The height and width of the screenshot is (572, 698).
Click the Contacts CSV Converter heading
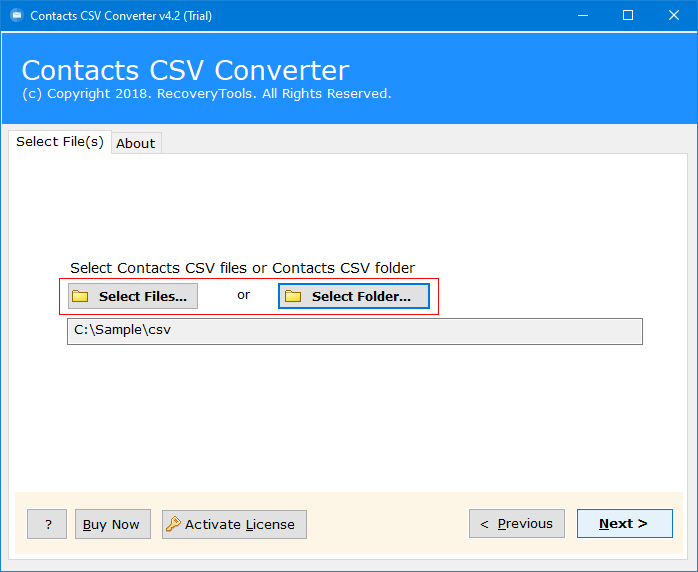click(x=186, y=70)
